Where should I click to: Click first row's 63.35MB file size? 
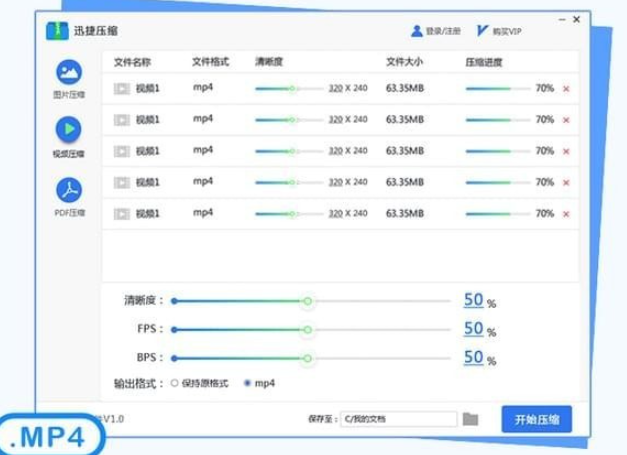coord(405,88)
